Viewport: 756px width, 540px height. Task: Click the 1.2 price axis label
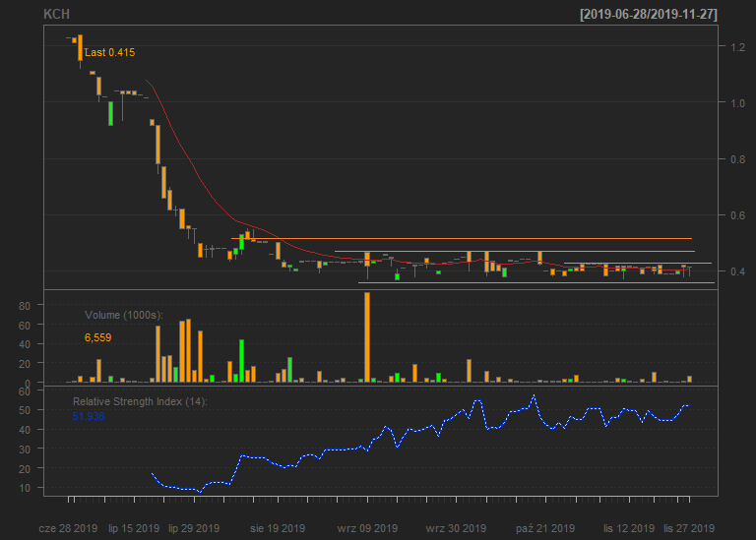point(737,47)
